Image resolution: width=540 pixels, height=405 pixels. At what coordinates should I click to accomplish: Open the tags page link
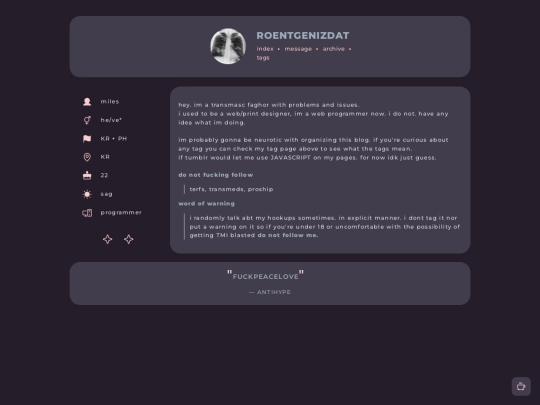tap(263, 58)
